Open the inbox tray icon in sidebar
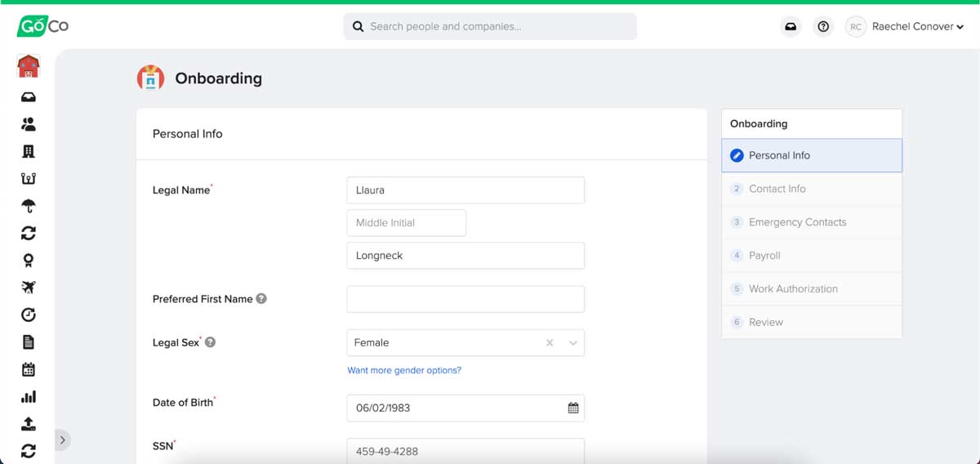The width and height of the screenshot is (980, 464). click(x=29, y=97)
